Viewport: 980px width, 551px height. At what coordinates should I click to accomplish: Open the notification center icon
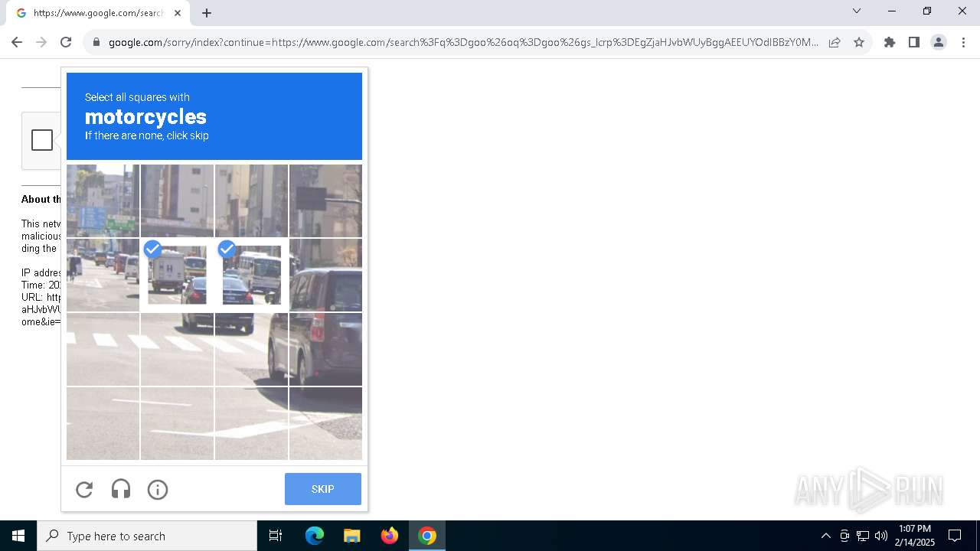coord(955,536)
